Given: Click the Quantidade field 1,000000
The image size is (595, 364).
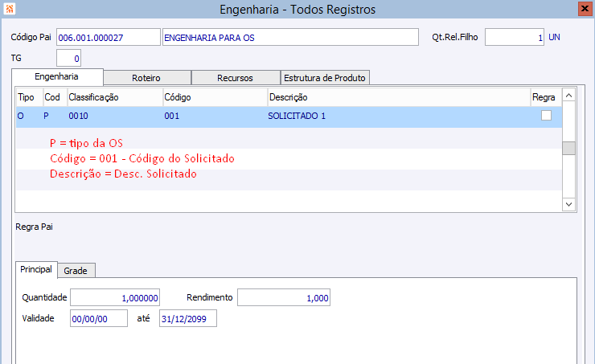Looking at the screenshot, I should [115, 297].
